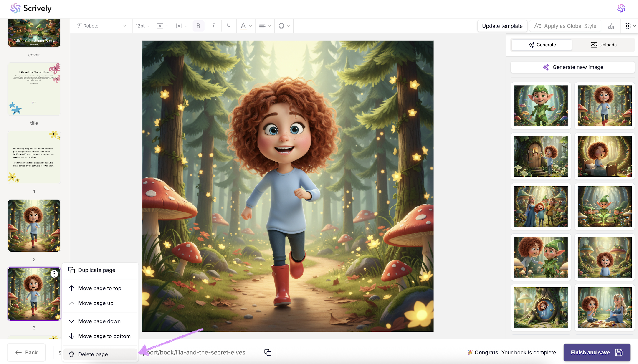Select Delete page from context menu
Screen dimensions: 638x364
pyautogui.click(x=93, y=354)
